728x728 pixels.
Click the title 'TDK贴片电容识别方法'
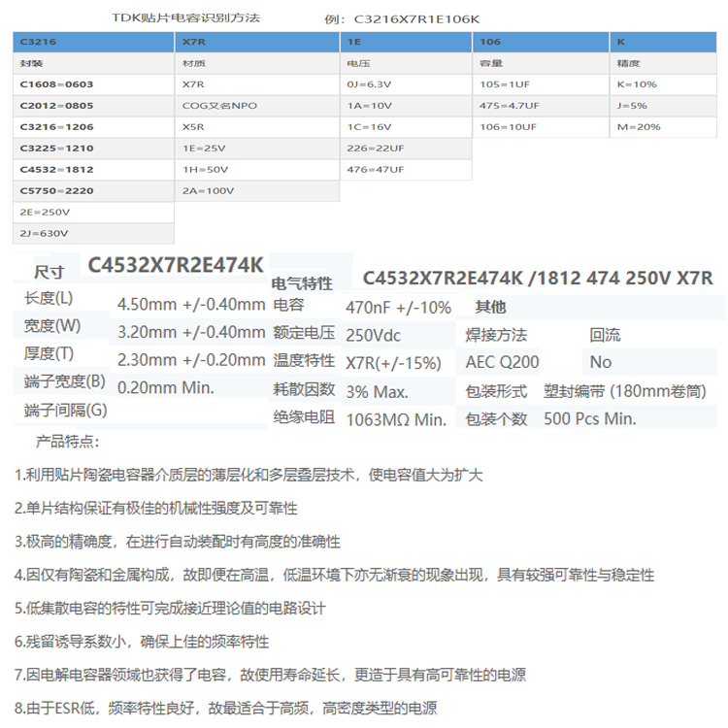185,18
